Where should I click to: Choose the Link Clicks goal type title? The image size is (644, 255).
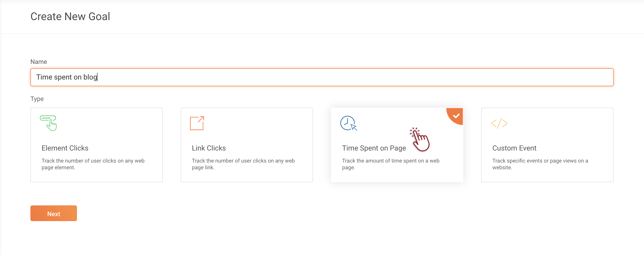[209, 148]
